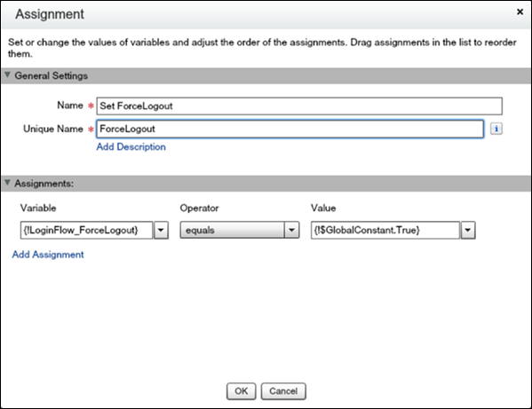
Task: Close the Assignment dialog with X
Action: coord(520,12)
